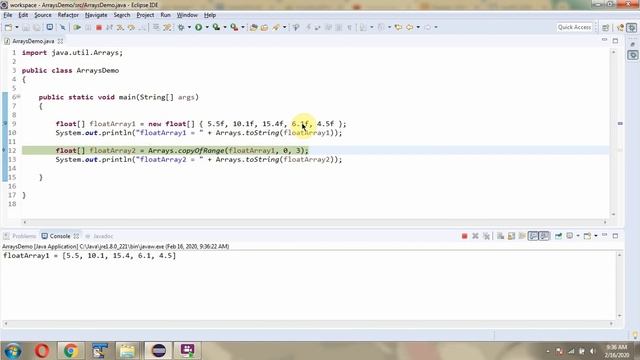Click the New file toolbar icon

coord(8,27)
